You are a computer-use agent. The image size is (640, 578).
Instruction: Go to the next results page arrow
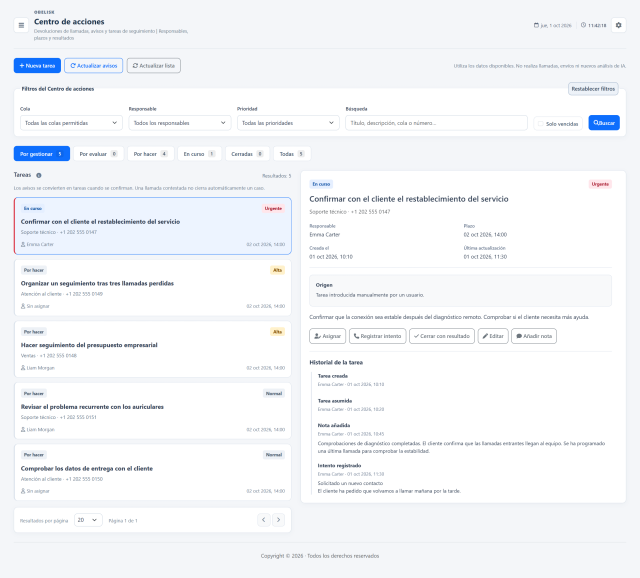pyautogui.click(x=278, y=520)
